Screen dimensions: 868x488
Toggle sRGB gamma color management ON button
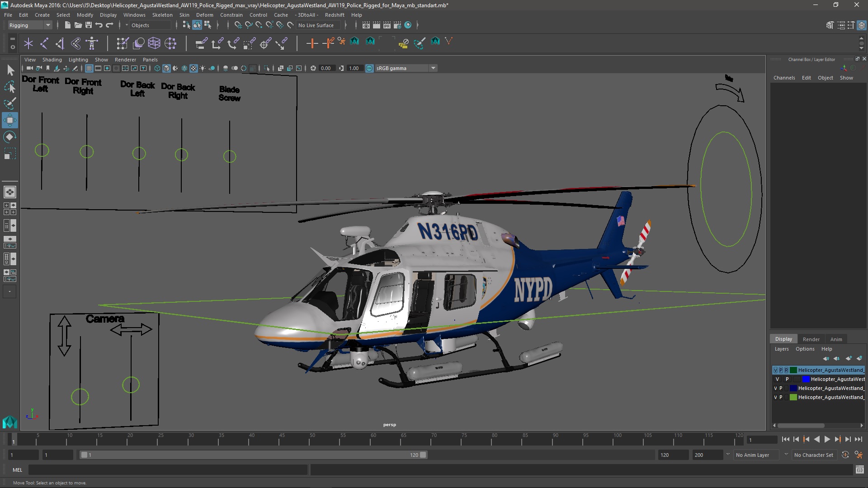point(369,68)
